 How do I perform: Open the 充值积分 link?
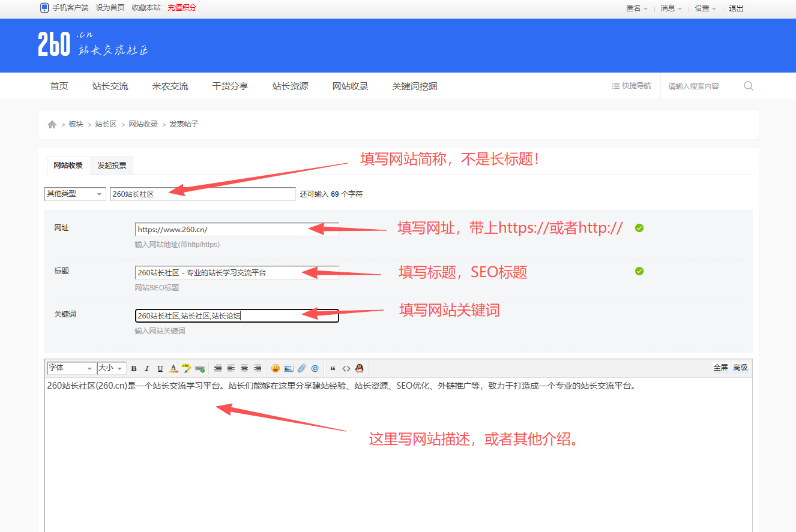coord(181,8)
